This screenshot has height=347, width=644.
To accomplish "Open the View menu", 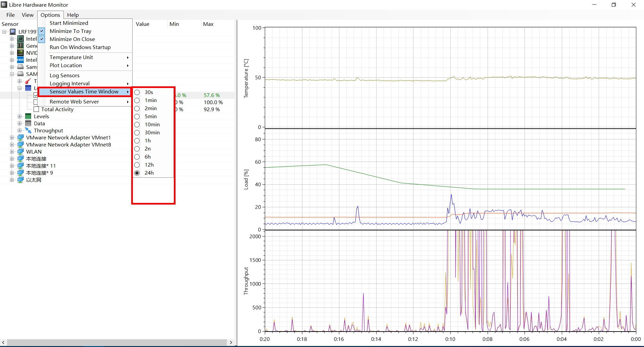I will pyautogui.click(x=28, y=15).
